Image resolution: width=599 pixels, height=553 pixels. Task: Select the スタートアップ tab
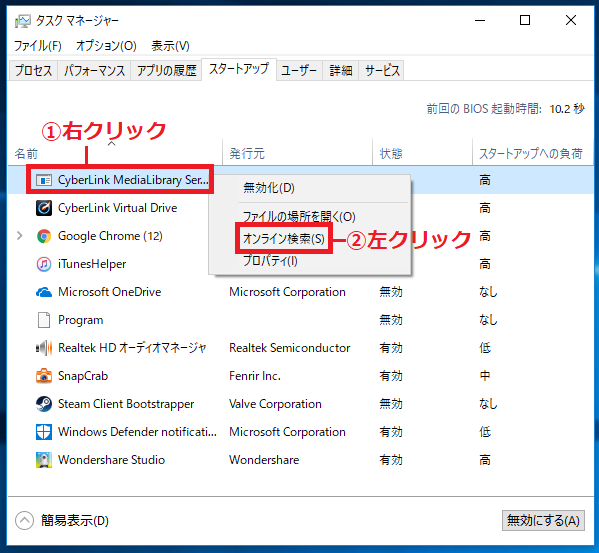click(x=239, y=69)
